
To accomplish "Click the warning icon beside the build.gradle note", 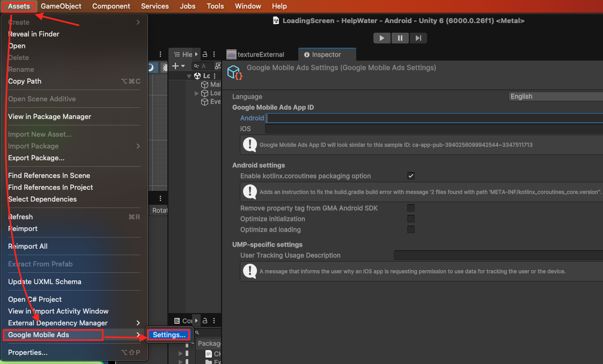I will 250,192.
